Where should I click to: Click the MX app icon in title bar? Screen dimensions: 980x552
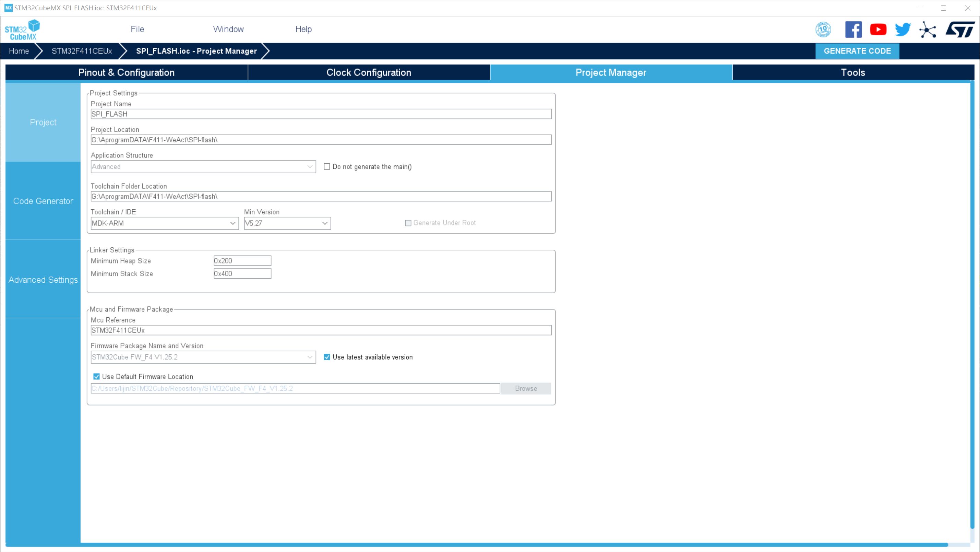8,8
